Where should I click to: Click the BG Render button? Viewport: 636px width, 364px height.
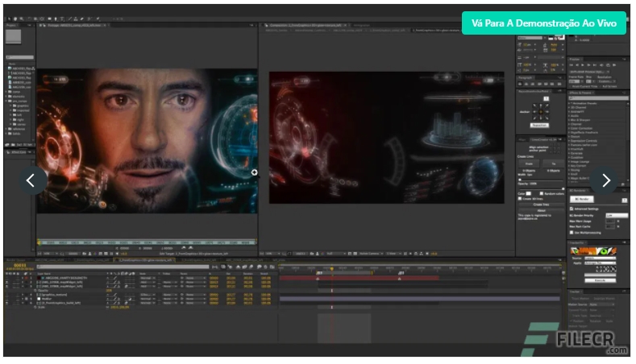[582, 199]
